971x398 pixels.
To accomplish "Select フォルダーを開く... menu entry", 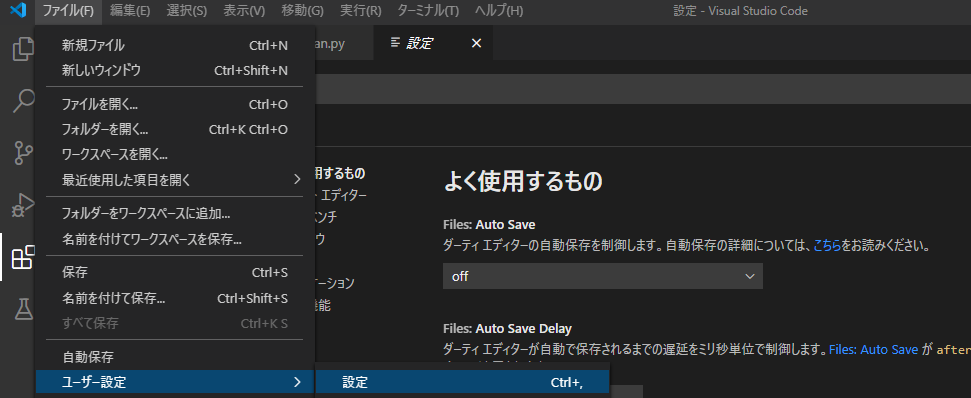I will coord(175,129).
